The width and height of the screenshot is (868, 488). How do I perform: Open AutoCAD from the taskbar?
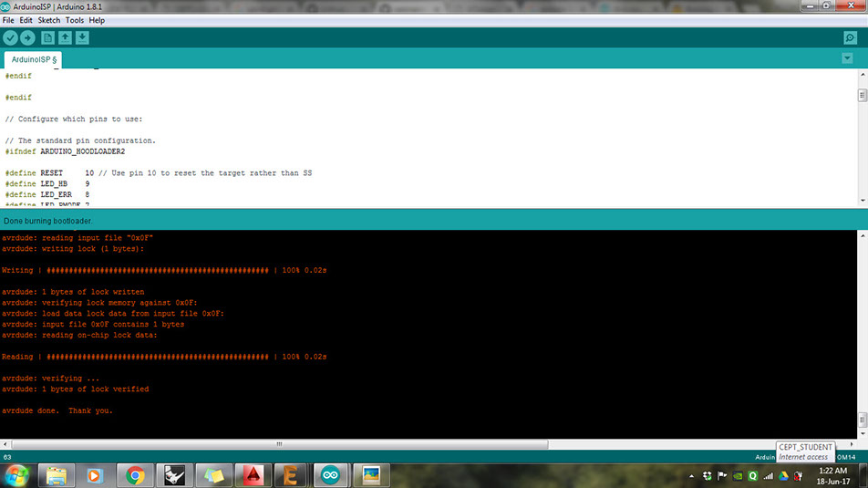point(253,475)
